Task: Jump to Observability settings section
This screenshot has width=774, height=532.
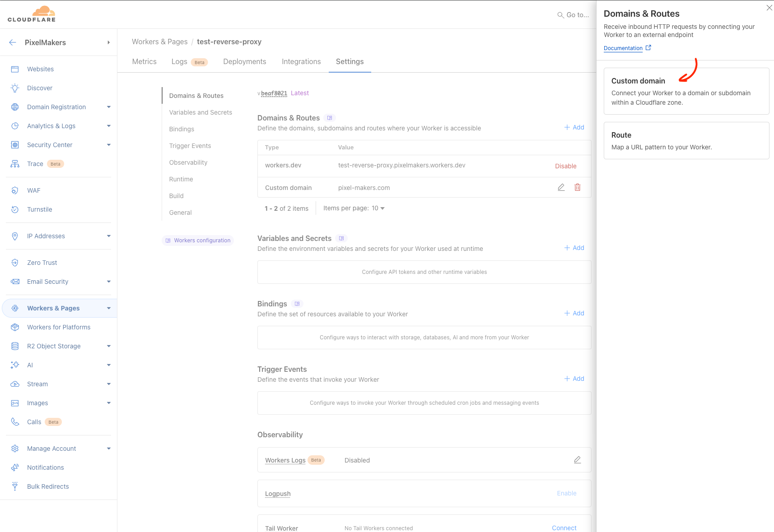Action: click(x=188, y=162)
